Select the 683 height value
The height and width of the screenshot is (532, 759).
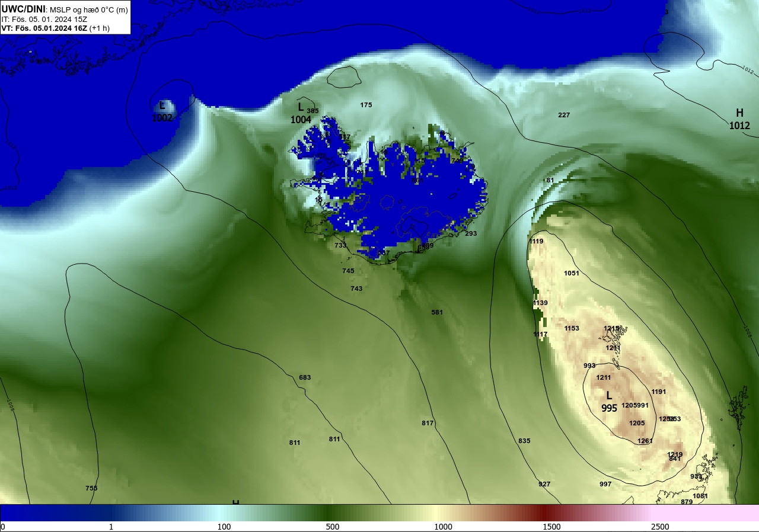point(305,377)
